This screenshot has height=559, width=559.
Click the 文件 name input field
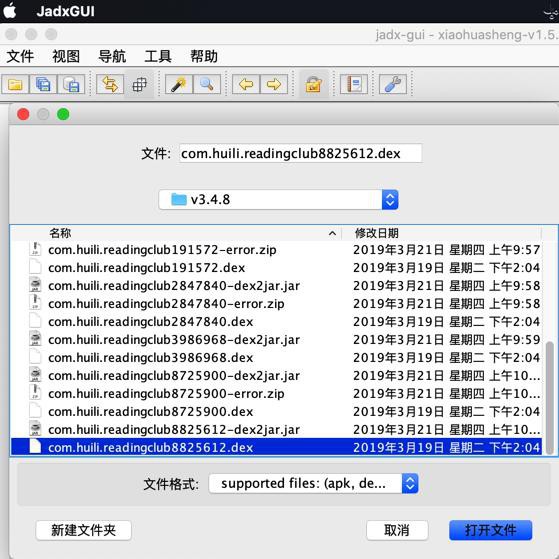coord(301,153)
